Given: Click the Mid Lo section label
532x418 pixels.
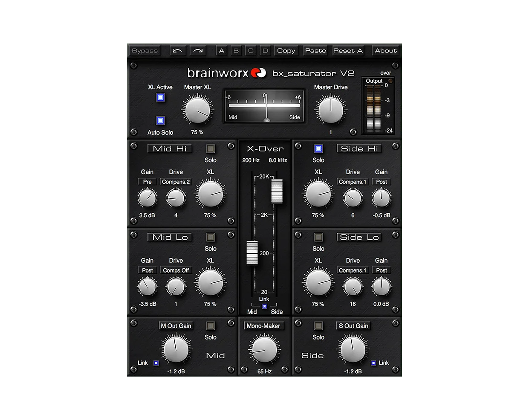Looking at the screenshot, I should coord(170,237).
